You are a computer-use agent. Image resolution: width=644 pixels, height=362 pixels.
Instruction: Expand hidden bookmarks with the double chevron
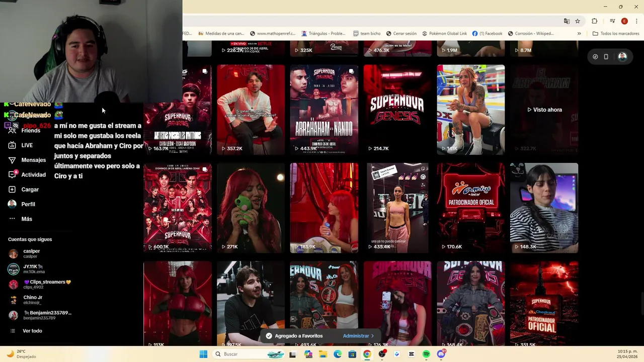click(579, 34)
